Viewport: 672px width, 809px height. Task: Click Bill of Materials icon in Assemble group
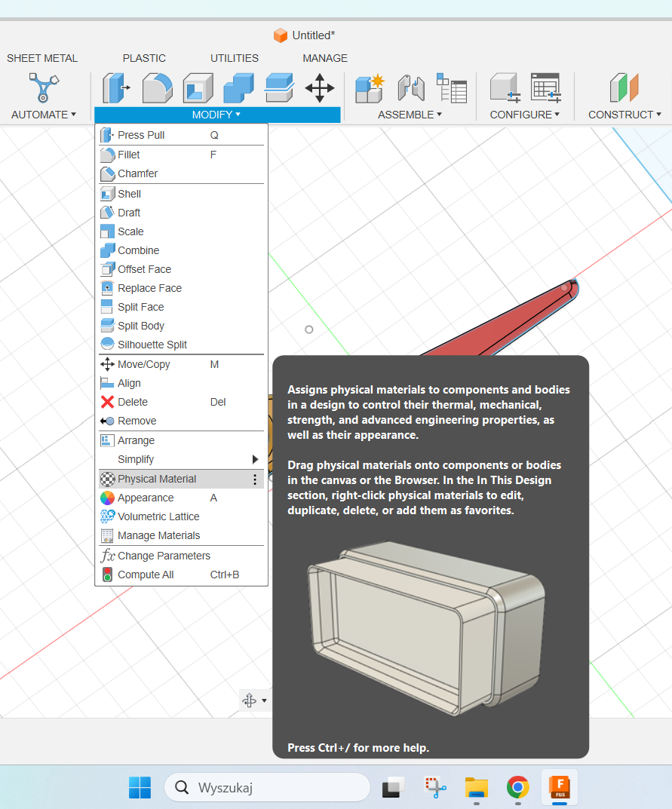[452, 87]
